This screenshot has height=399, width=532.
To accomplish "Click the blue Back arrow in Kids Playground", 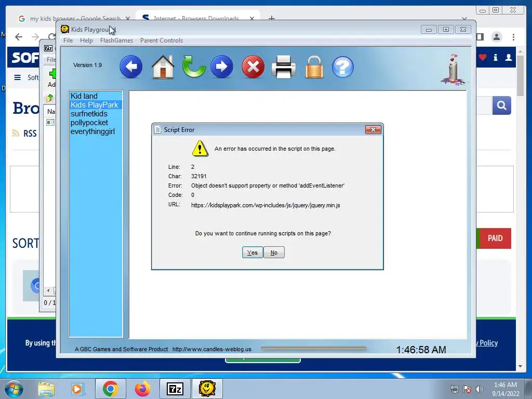I will [x=131, y=67].
